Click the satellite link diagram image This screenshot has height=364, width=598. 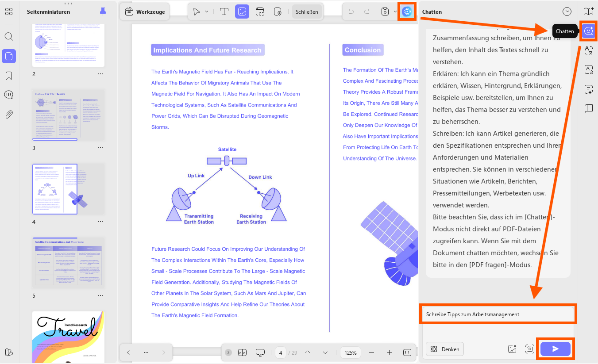pyautogui.click(x=226, y=186)
